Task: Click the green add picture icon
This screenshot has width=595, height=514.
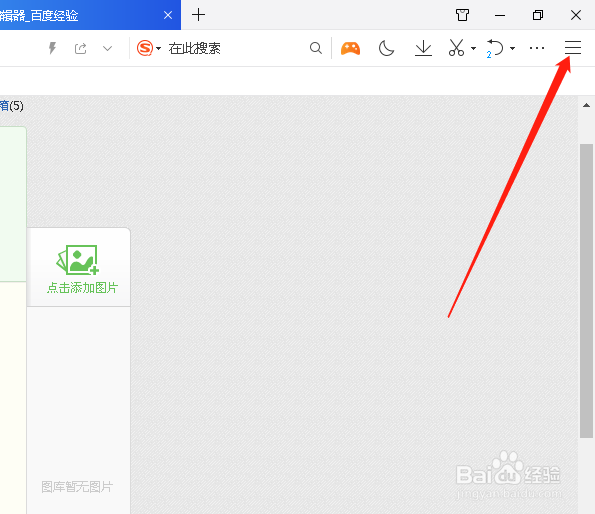Action: coord(78,260)
